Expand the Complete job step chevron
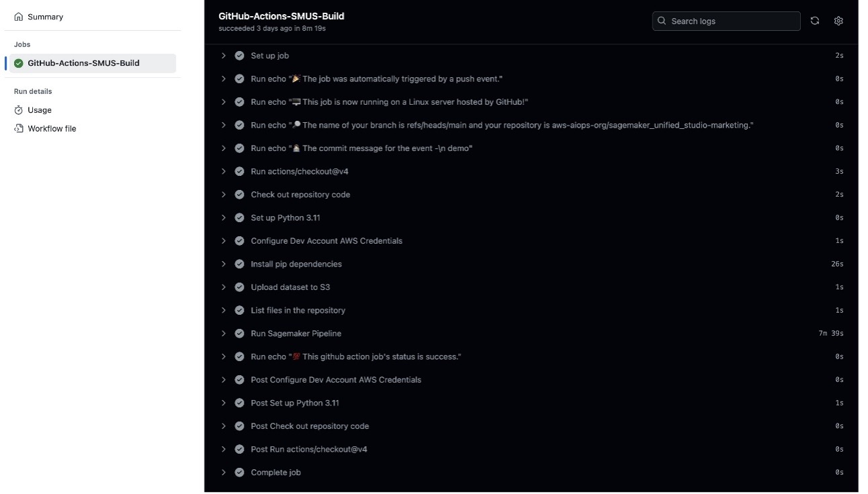Viewport: 868px width, 494px height. coord(224,473)
